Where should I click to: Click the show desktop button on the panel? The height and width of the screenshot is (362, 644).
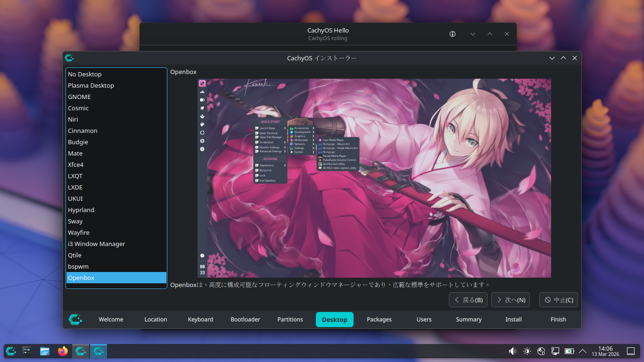click(x=631, y=351)
